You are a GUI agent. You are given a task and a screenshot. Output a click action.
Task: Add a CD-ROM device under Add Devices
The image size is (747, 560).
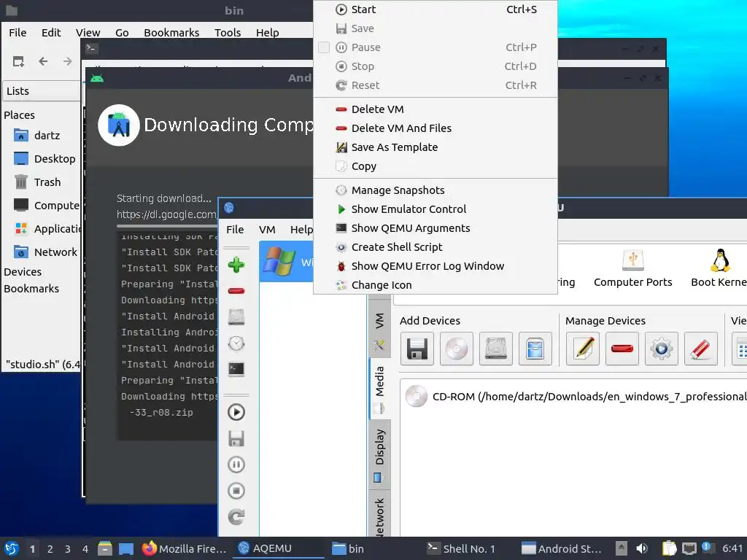pos(457,349)
